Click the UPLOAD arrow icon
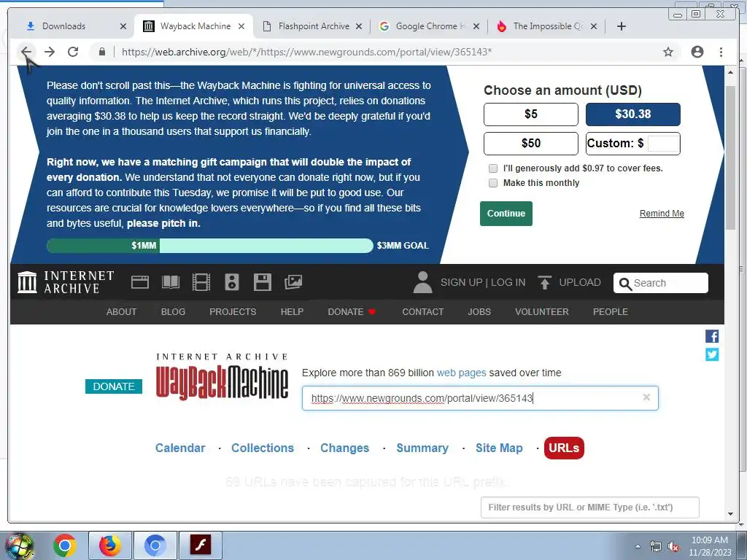 [x=544, y=282]
